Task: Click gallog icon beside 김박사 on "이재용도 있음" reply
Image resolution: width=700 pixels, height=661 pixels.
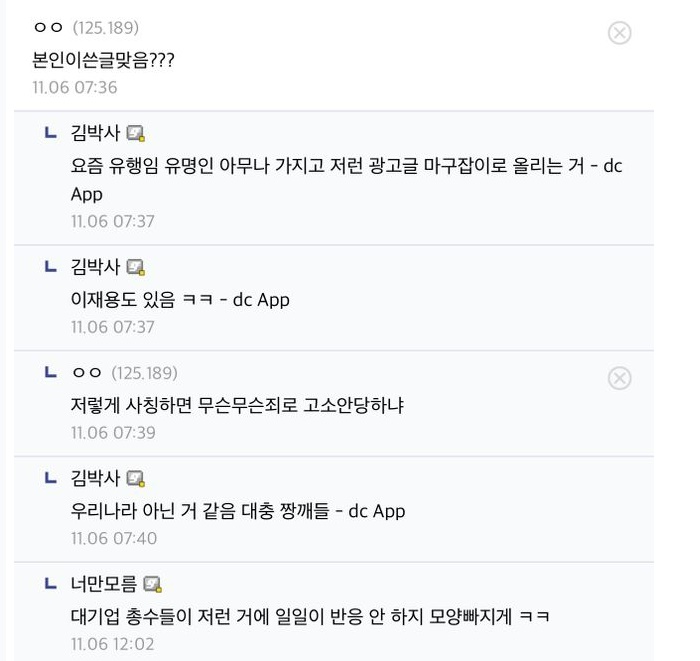Action: (136, 268)
